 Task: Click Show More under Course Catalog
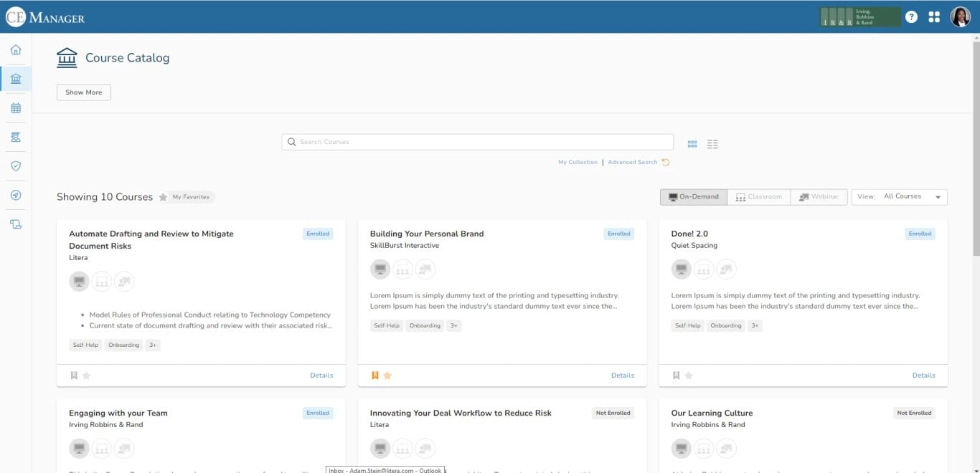pos(84,92)
